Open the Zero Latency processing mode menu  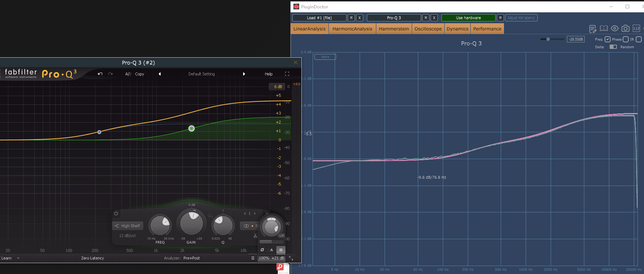pos(93,258)
